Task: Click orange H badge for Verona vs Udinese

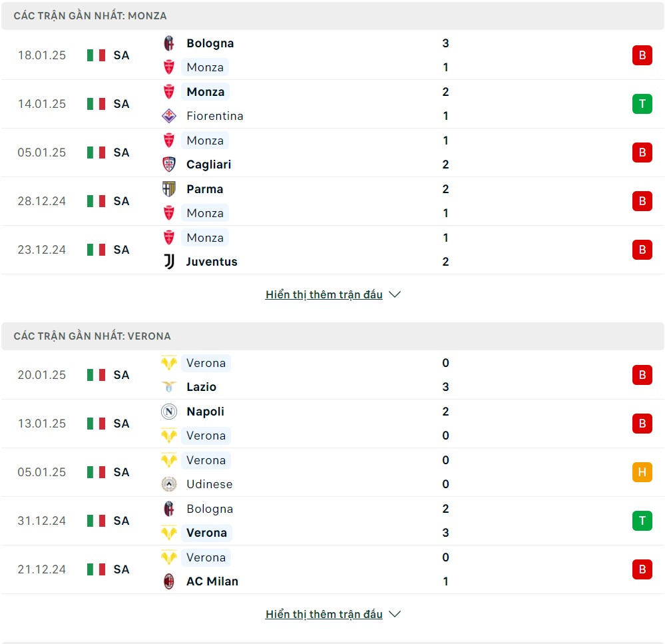Action: point(642,472)
